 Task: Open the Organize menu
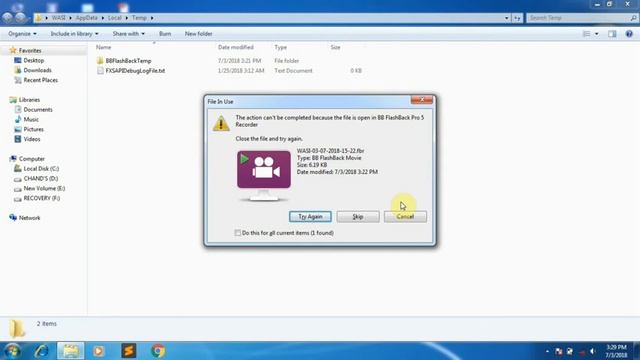(x=22, y=34)
